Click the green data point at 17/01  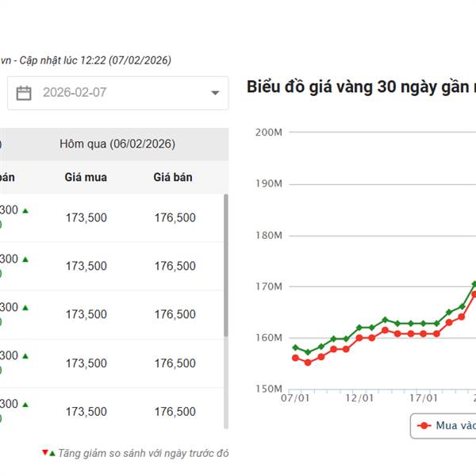pyautogui.click(x=424, y=324)
